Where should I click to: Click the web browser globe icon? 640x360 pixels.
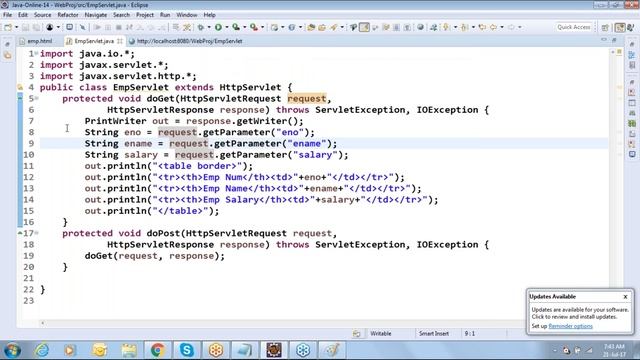coord(420,27)
